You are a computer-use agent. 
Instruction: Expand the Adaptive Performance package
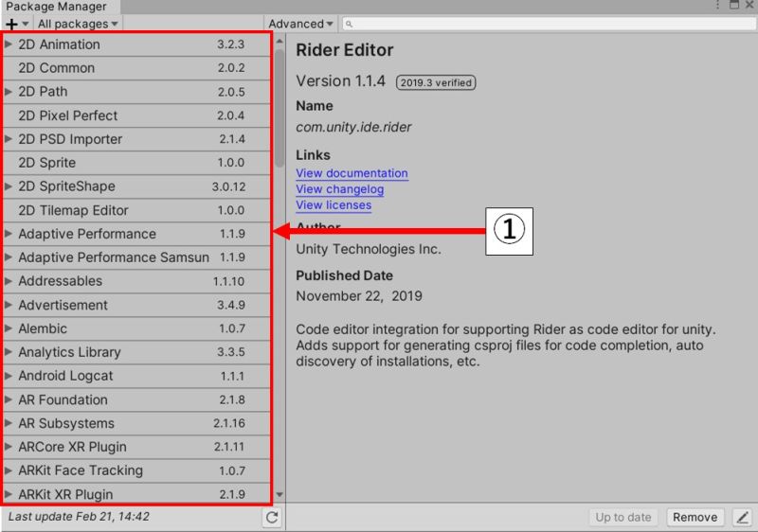click(x=9, y=233)
